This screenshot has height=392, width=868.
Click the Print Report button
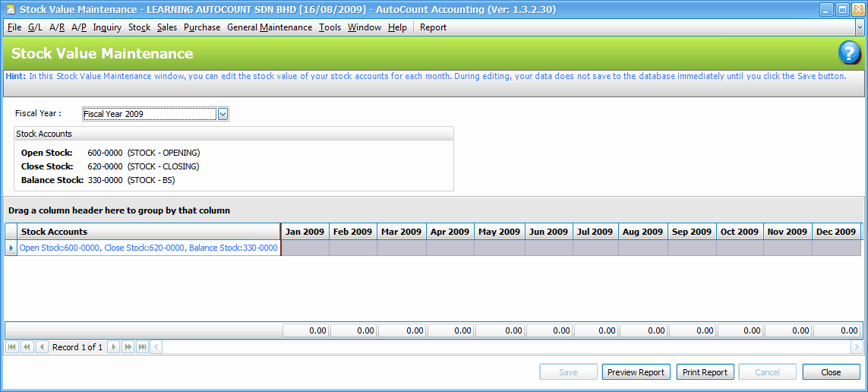[x=704, y=372]
